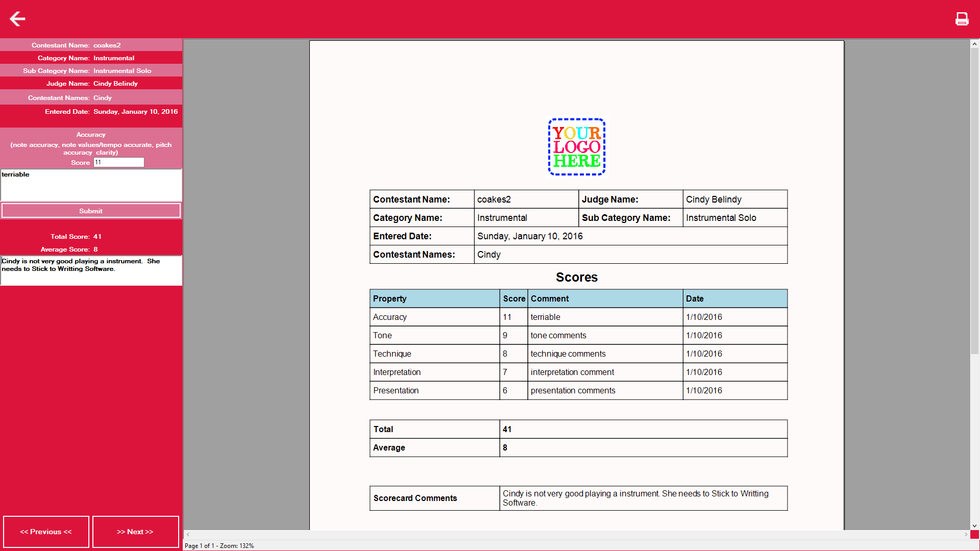The height and width of the screenshot is (551, 980).
Task: Click the Accuracy Score input field
Action: [x=118, y=162]
